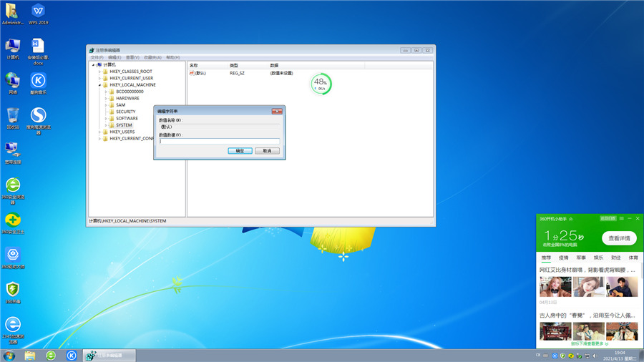This screenshot has height=362, width=644.
Task: Switch to the 体育 news tab
Action: [x=633, y=258]
